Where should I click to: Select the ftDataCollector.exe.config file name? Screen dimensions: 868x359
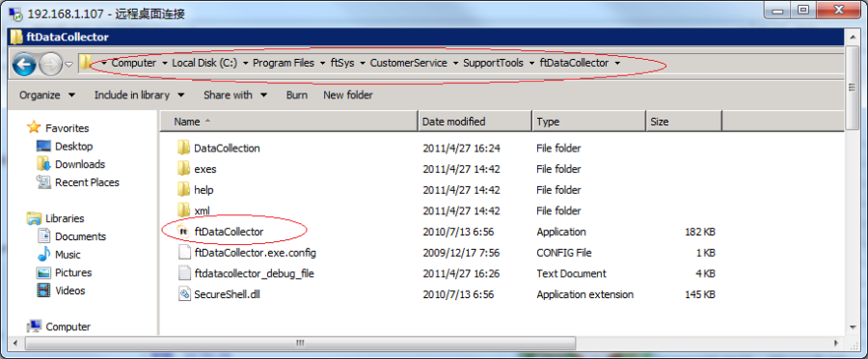click(x=256, y=253)
